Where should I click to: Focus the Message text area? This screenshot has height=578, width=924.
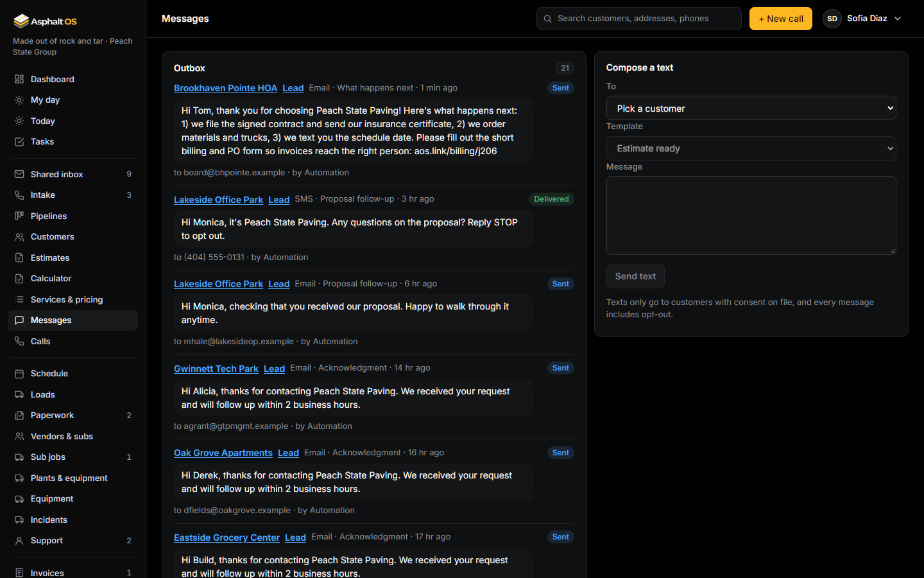click(x=751, y=215)
